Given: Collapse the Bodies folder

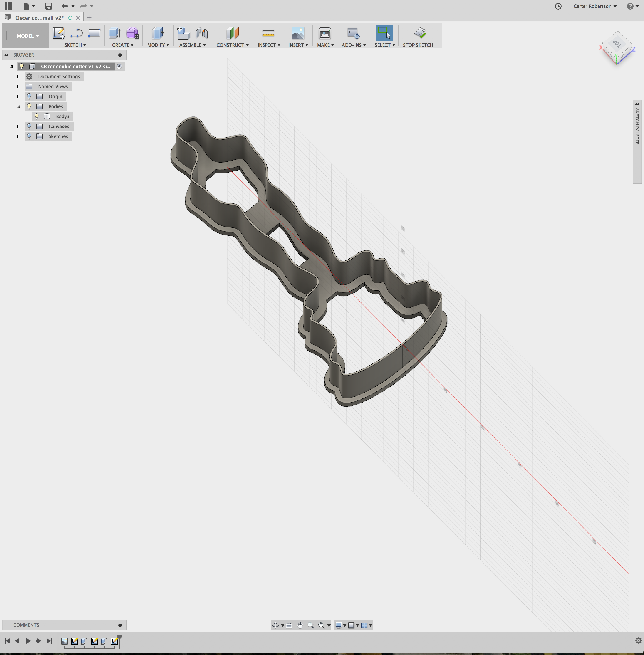Looking at the screenshot, I should point(19,106).
